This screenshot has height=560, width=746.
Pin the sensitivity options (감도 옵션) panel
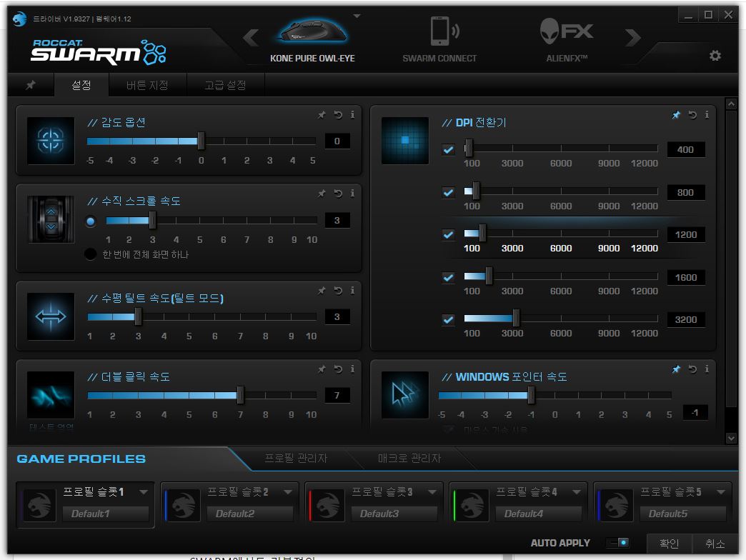click(322, 114)
